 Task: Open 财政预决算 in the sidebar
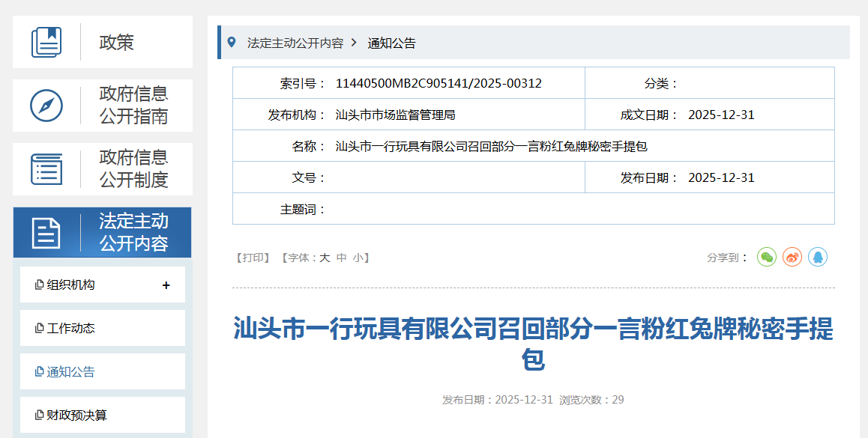pyautogui.click(x=76, y=415)
